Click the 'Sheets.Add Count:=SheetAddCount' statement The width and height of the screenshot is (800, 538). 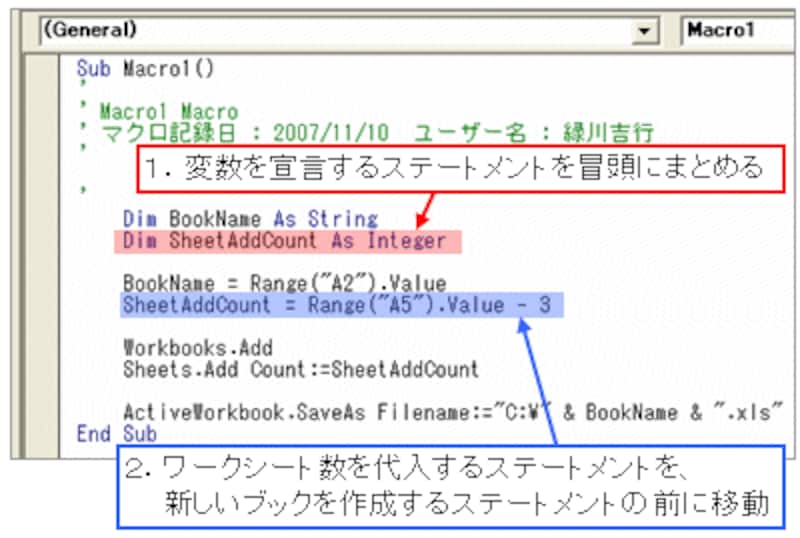[301, 369]
